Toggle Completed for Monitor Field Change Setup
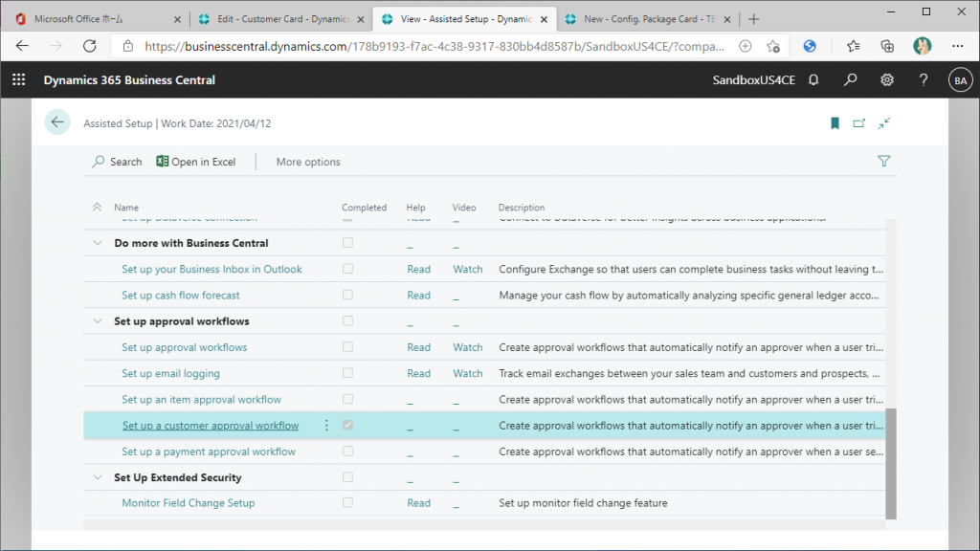Image resolution: width=980 pixels, height=551 pixels. click(x=347, y=502)
